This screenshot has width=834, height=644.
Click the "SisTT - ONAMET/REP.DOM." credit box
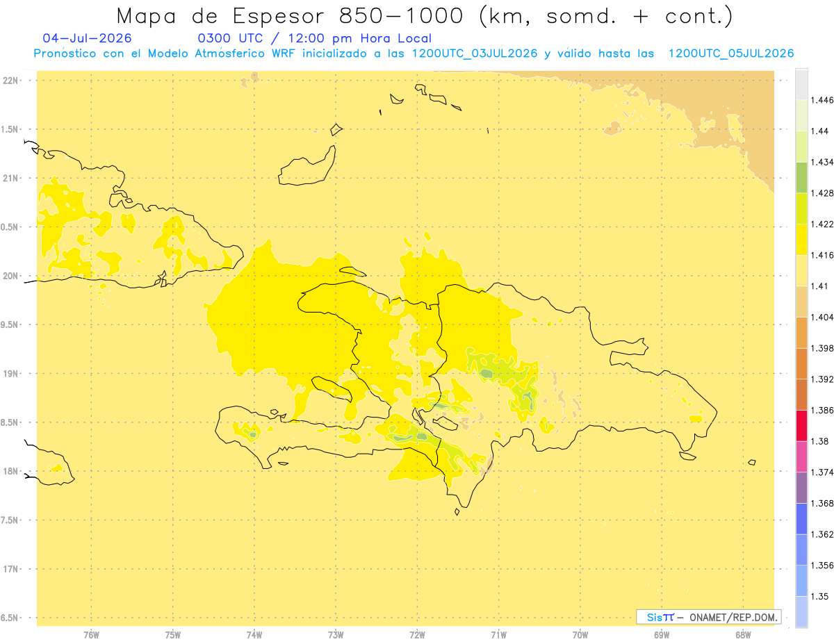pyautogui.click(x=709, y=617)
